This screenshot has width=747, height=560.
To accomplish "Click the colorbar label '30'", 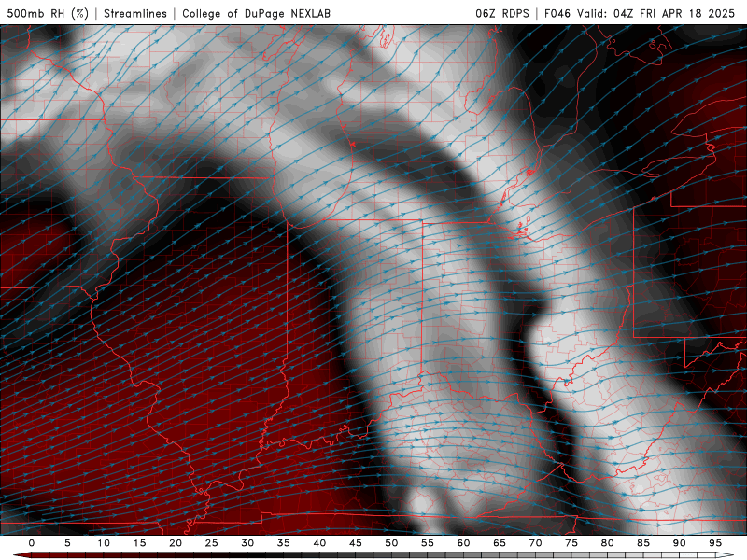I will [247, 543].
